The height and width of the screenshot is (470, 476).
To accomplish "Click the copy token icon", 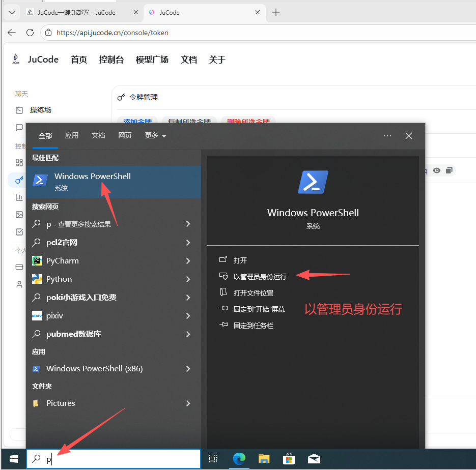I will pos(449,170).
